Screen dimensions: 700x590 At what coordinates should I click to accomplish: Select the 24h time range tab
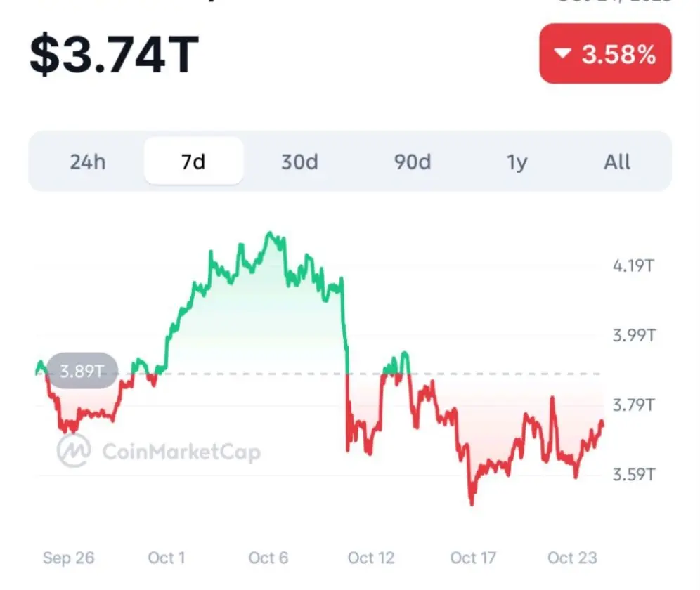tap(88, 162)
